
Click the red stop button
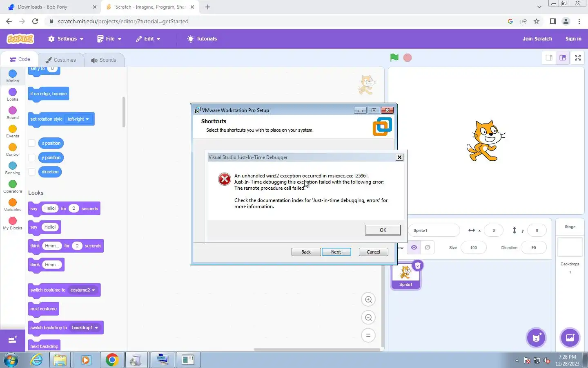pyautogui.click(x=408, y=58)
